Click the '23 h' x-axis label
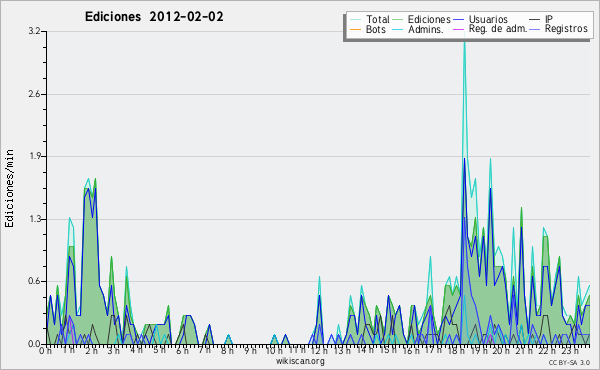Image resolution: width=600 pixels, height=370 pixels. pos(570,350)
